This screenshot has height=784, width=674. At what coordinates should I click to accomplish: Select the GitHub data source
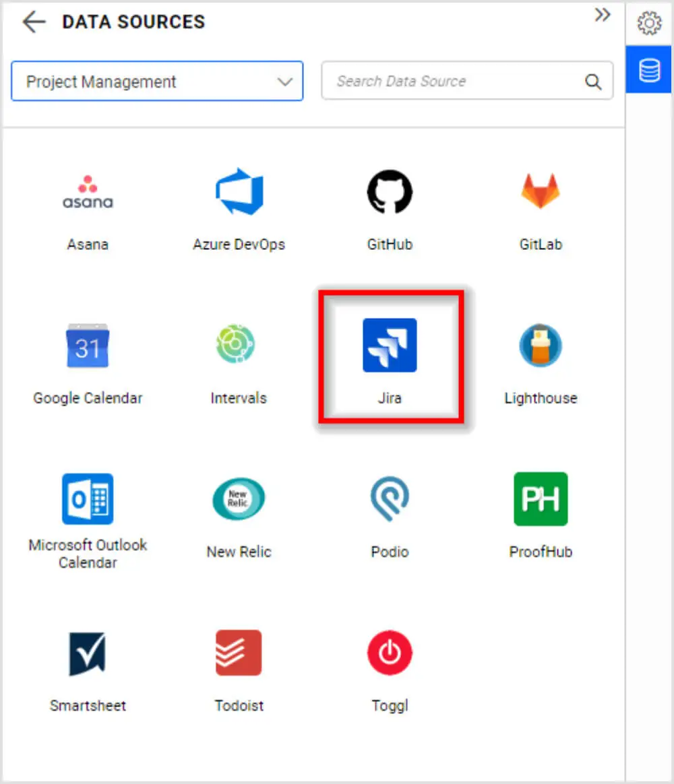click(x=390, y=193)
